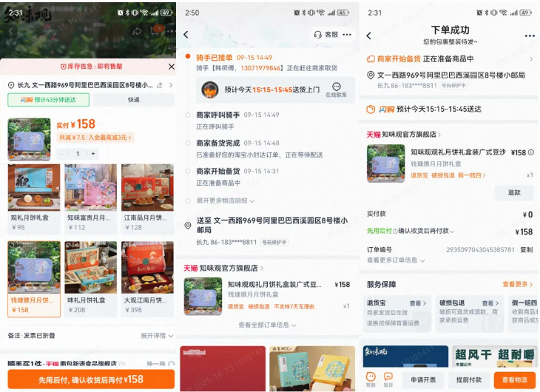Tap 在线联系 chat icon for rider
The width and height of the screenshot is (540, 392).
[336, 90]
